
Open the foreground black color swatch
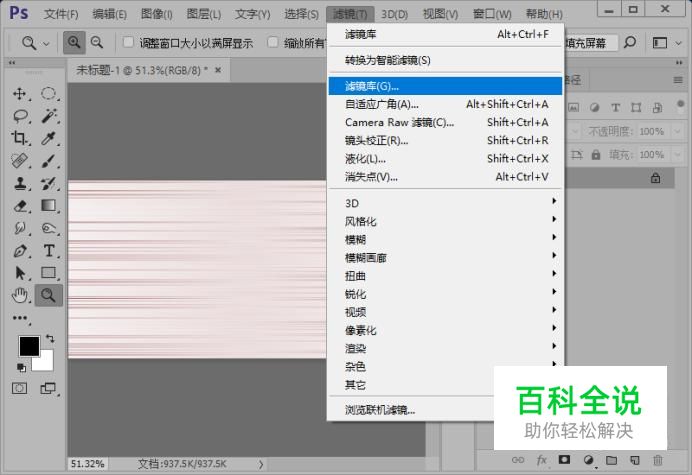29,346
